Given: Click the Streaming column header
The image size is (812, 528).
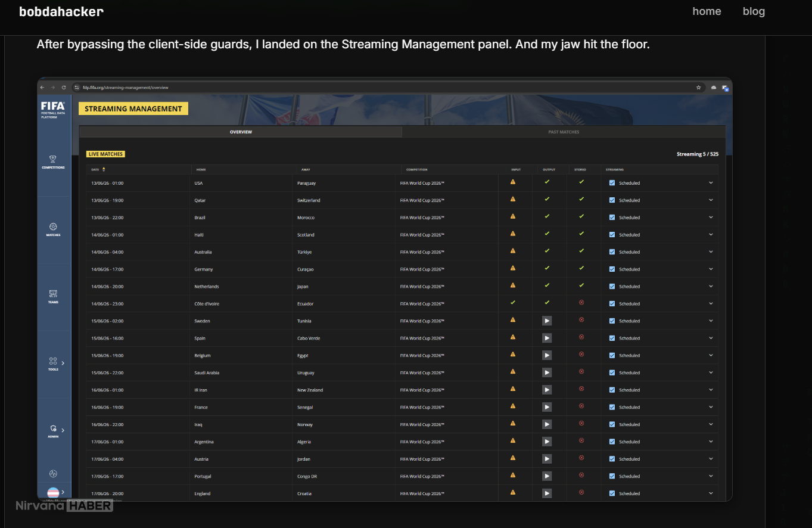Looking at the screenshot, I should click(615, 170).
